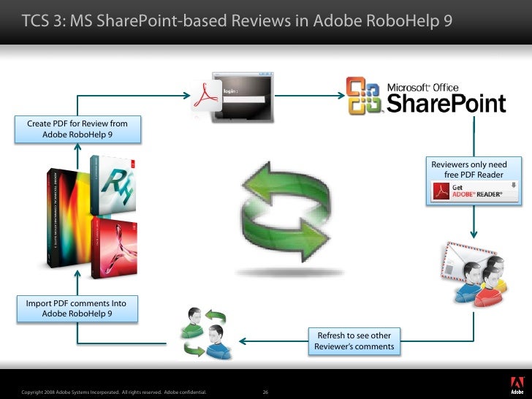Click the Adobe Reader red PDF icon
This screenshot has width=532, height=399.
[x=441, y=191]
